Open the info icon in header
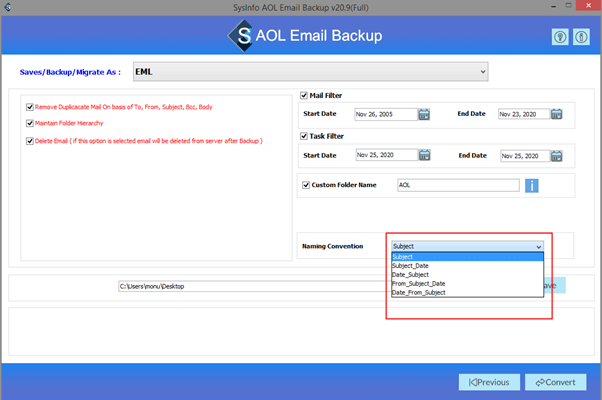The height and width of the screenshot is (400, 602). coord(581,37)
